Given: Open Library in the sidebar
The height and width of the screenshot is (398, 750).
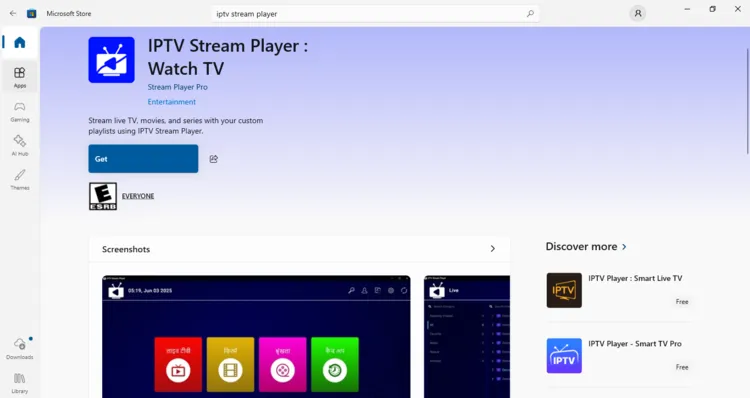Looking at the screenshot, I should point(20,383).
